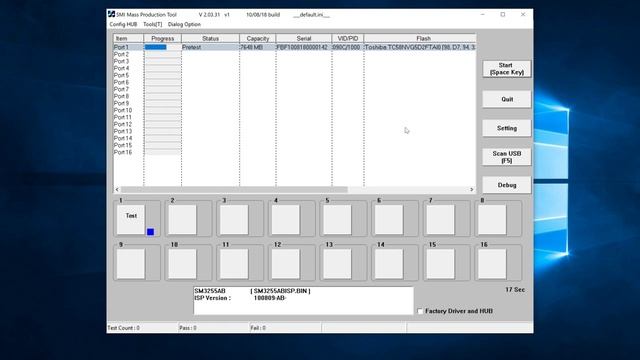640x360 pixels.
Task: Open the Setting button
Action: coord(507,128)
